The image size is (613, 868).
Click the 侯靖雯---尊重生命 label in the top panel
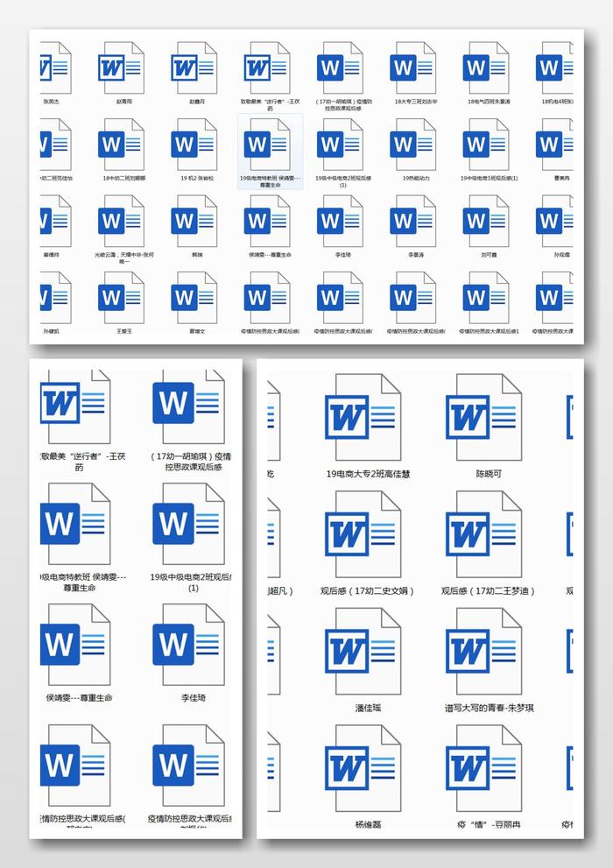click(270, 255)
